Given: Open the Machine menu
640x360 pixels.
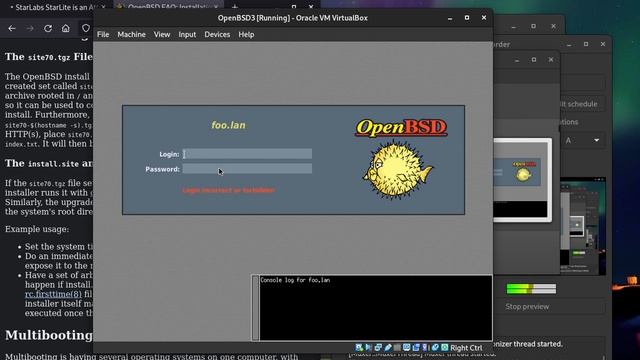Looking at the screenshot, I should 131,35.
